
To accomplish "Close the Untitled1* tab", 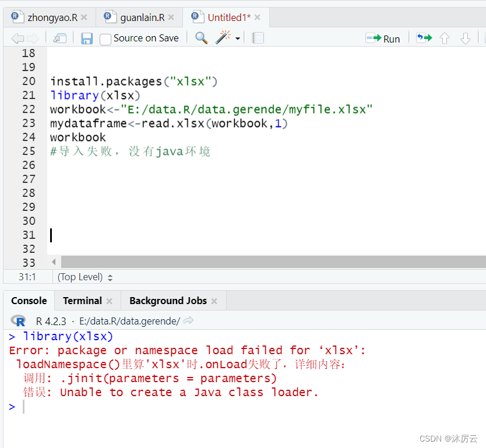I will (257, 17).
